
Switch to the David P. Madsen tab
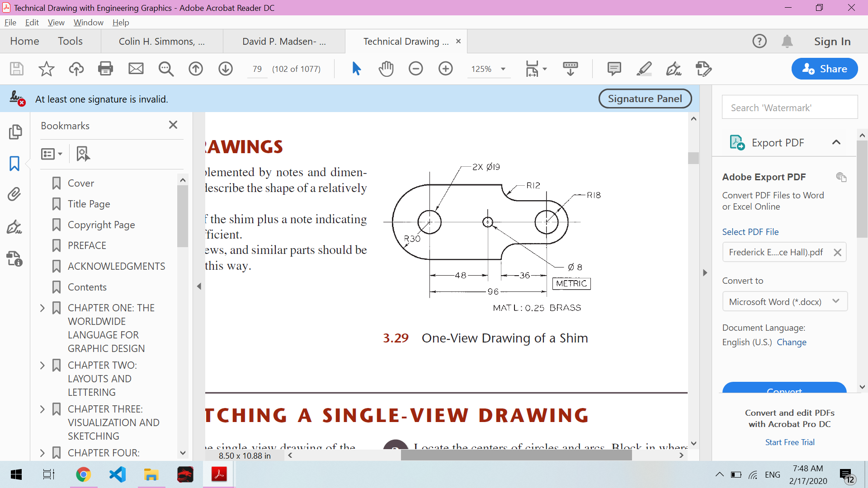[x=284, y=42]
